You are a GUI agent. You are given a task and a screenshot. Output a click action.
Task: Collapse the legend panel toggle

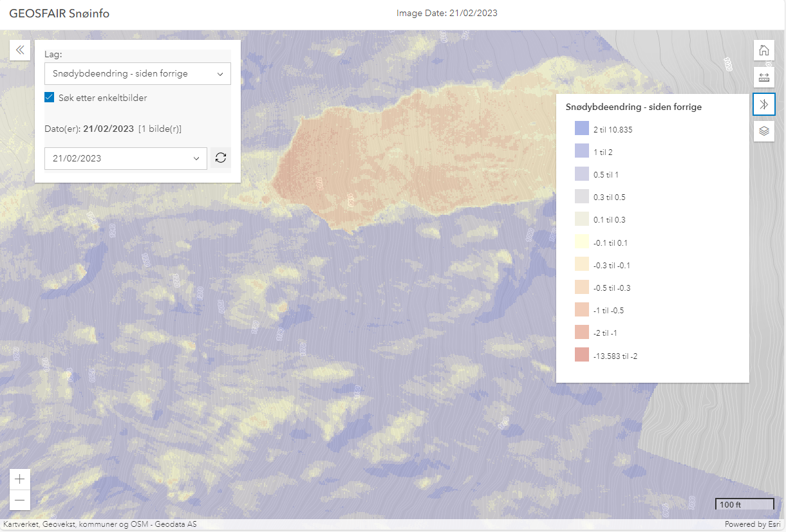pyautogui.click(x=764, y=104)
